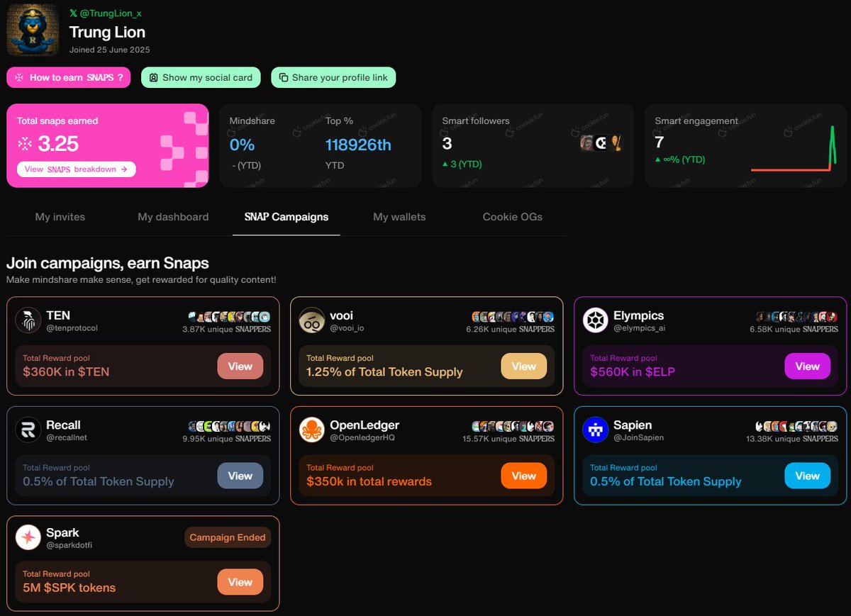This screenshot has height=616, width=851.
Task: Click the @recallnet handle
Action: coord(68,437)
